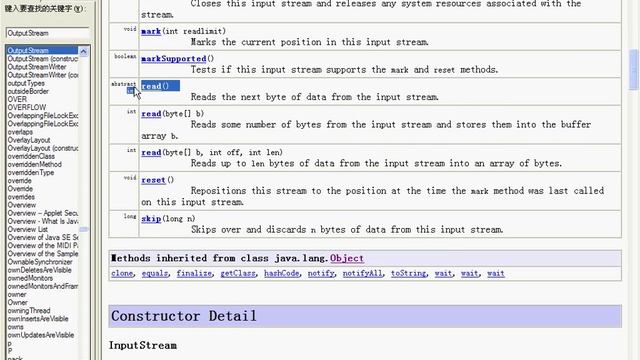Screen dimensions: 640x360
Task: Open the highlighted read() method link
Action: click(x=151, y=86)
